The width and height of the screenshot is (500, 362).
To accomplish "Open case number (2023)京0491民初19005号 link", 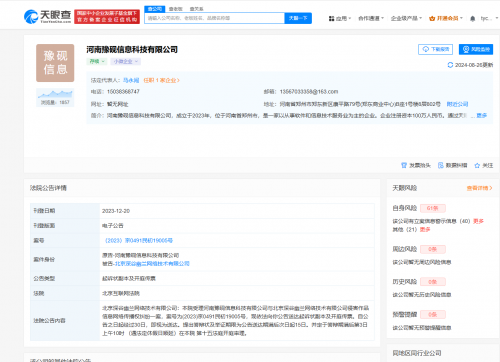I will pyautogui.click(x=139, y=240).
